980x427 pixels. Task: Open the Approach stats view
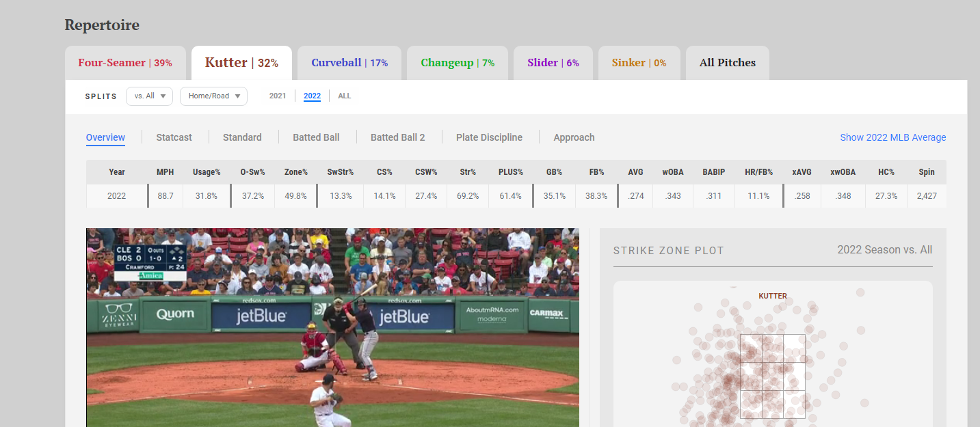tap(574, 137)
